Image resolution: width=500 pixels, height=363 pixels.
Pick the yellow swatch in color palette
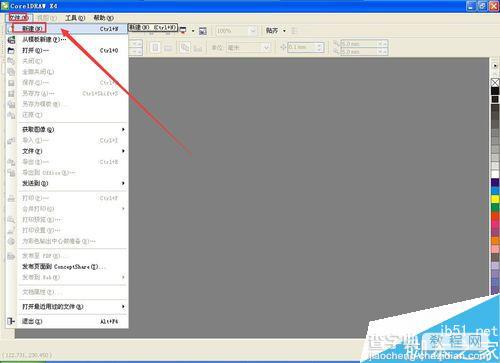(495, 199)
